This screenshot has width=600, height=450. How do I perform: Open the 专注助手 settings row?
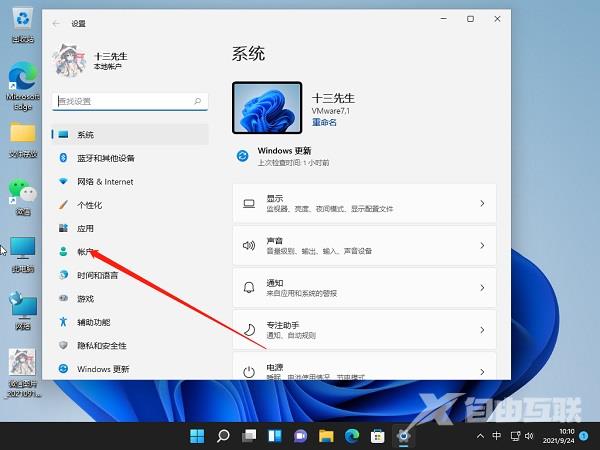coord(364,330)
